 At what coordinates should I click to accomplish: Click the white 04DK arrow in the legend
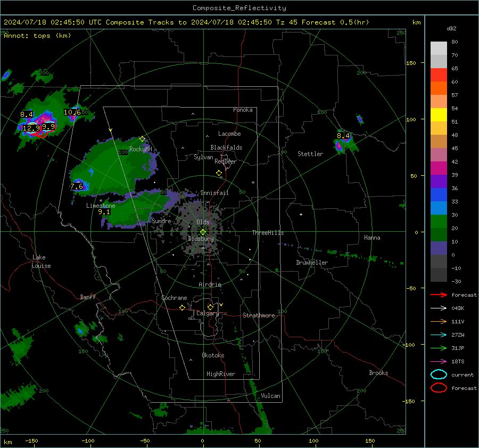click(439, 308)
